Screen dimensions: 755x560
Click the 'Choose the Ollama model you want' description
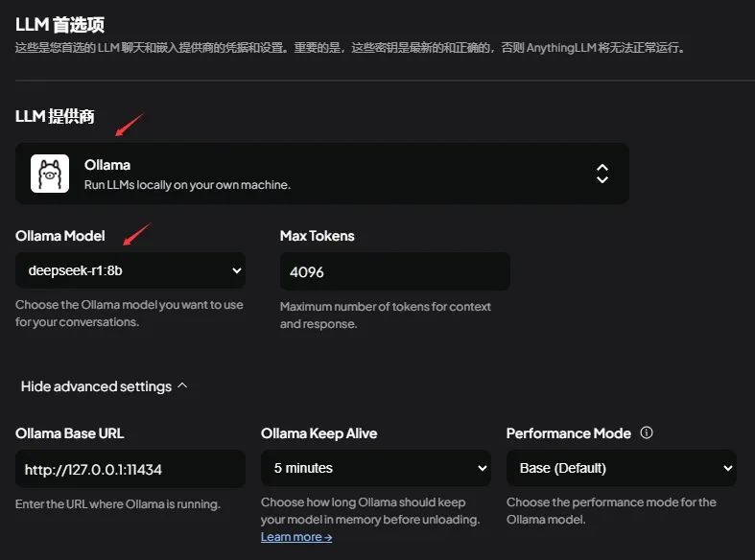pyautogui.click(x=130, y=314)
